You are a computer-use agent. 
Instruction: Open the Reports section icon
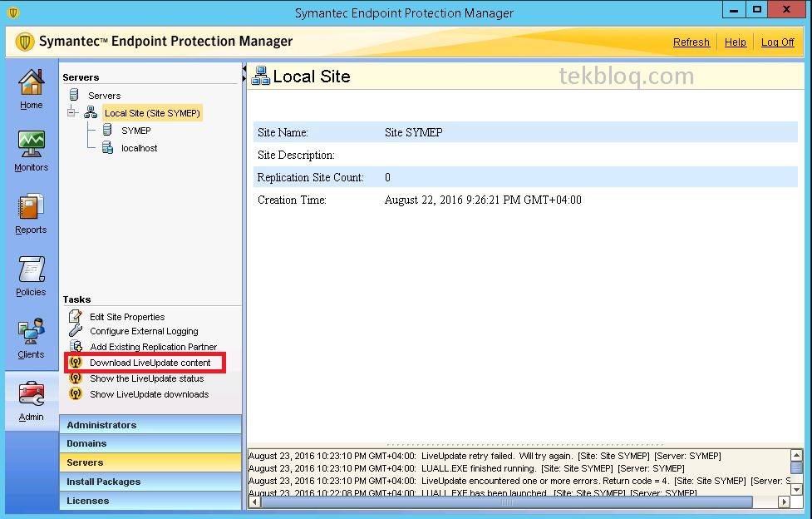coord(31,207)
